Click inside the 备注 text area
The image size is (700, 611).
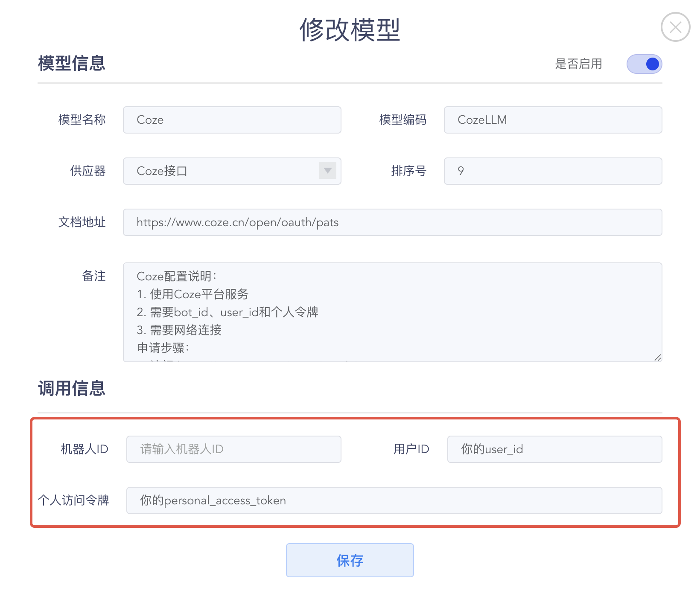pyautogui.click(x=393, y=312)
